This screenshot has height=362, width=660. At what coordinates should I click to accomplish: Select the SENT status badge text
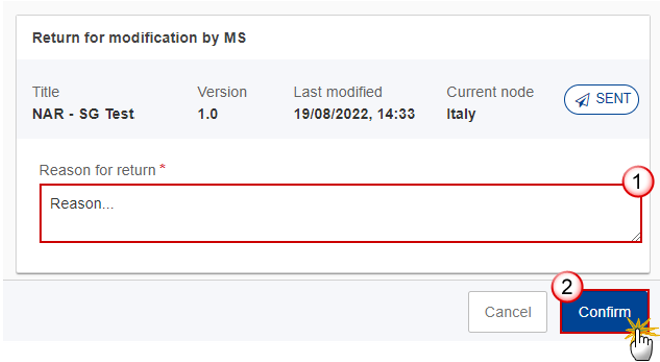tap(613, 98)
